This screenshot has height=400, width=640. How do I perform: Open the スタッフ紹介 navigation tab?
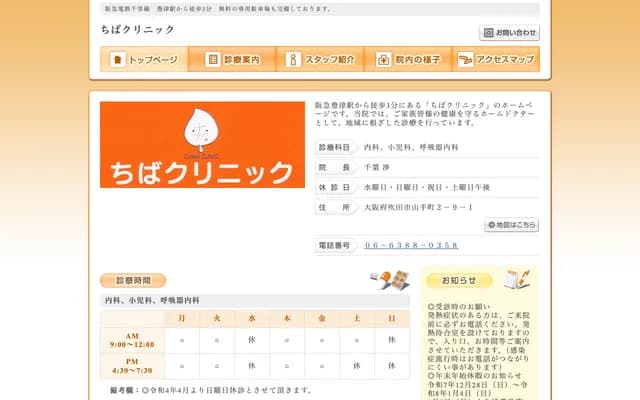320,59
